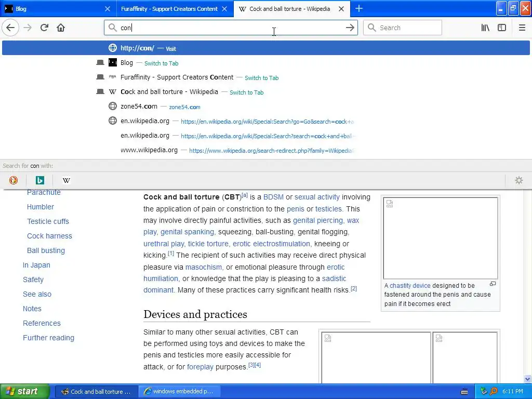This screenshot has width=532, height=399.
Task: Reload the page with the refresh icon
Action: coord(44,28)
